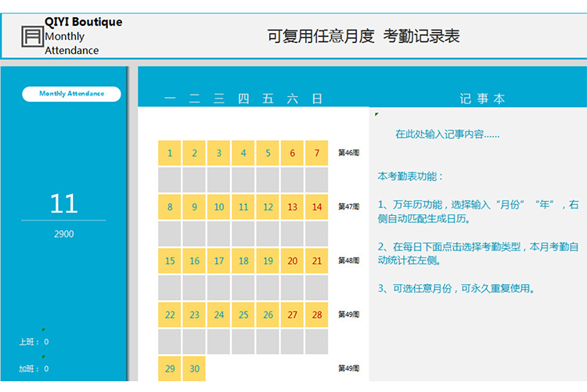Click date cell 7 in the calendar
Screen dimensions: 587x392
[x=316, y=153]
